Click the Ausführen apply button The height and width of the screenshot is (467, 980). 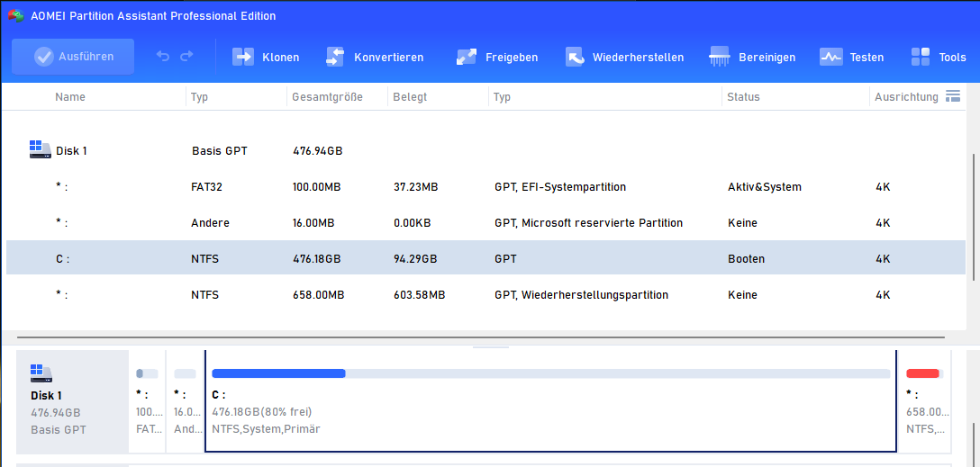point(73,57)
